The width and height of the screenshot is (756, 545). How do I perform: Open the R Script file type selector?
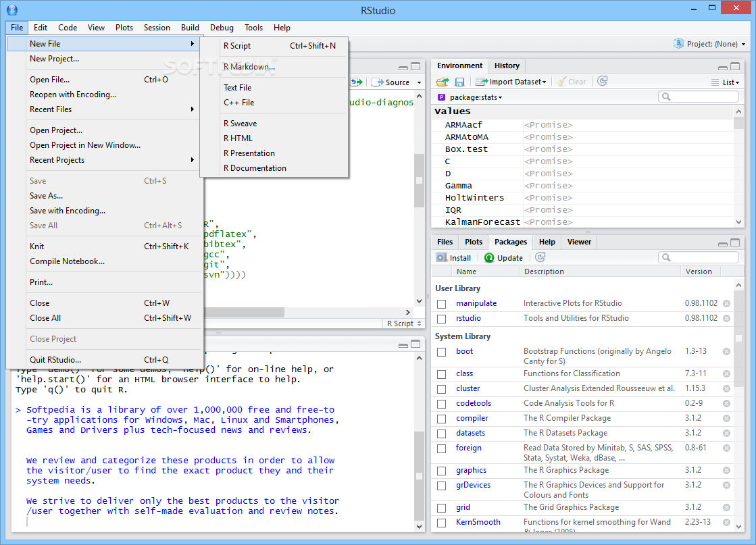point(404,323)
